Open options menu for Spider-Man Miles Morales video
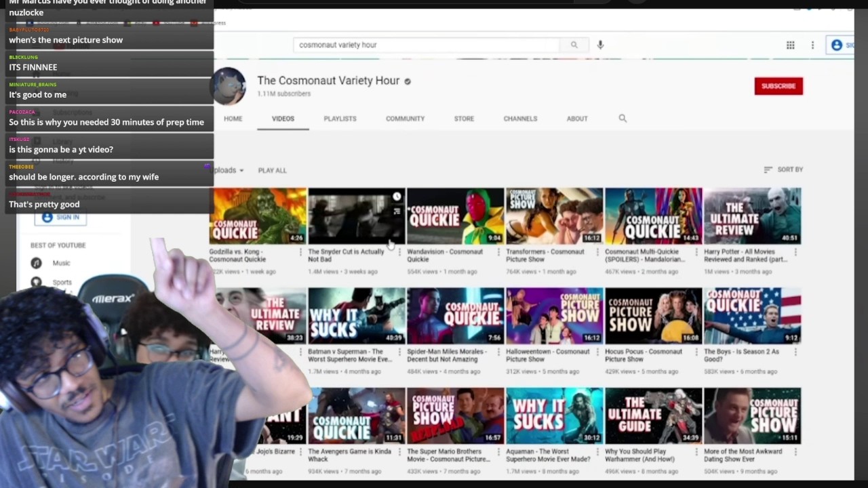Viewport: 868px width, 488px height. click(x=498, y=352)
